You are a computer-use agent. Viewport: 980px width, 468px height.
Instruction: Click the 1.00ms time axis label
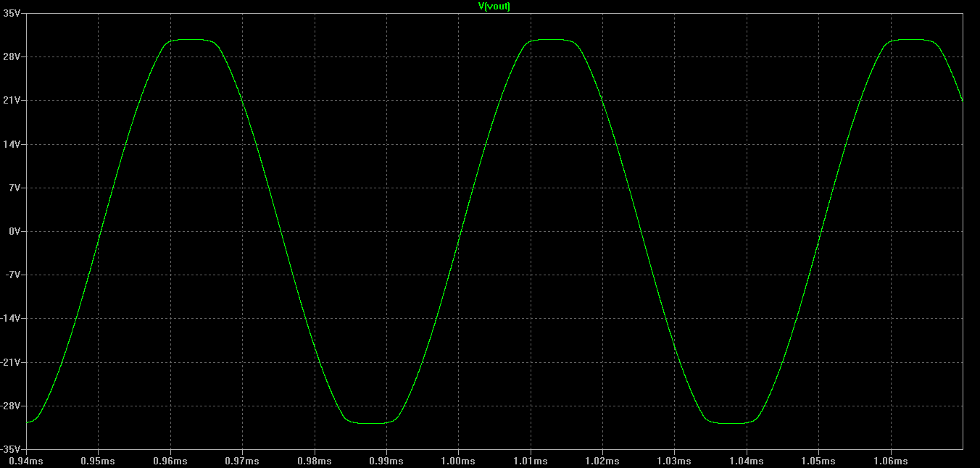458,461
